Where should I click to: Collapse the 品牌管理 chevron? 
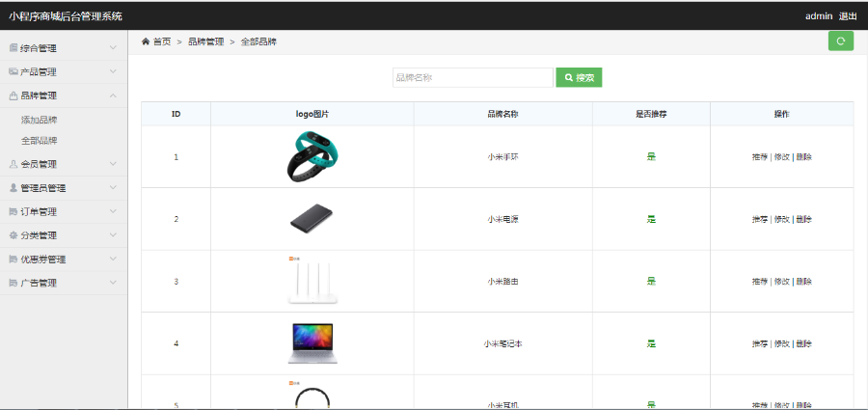tap(113, 96)
